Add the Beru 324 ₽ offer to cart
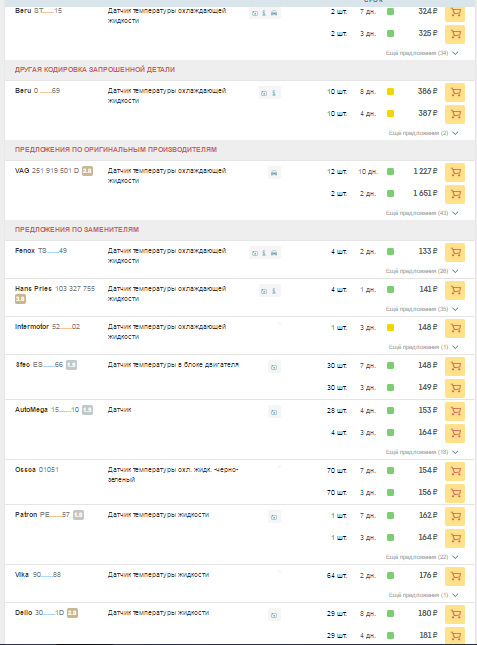 tap(455, 12)
